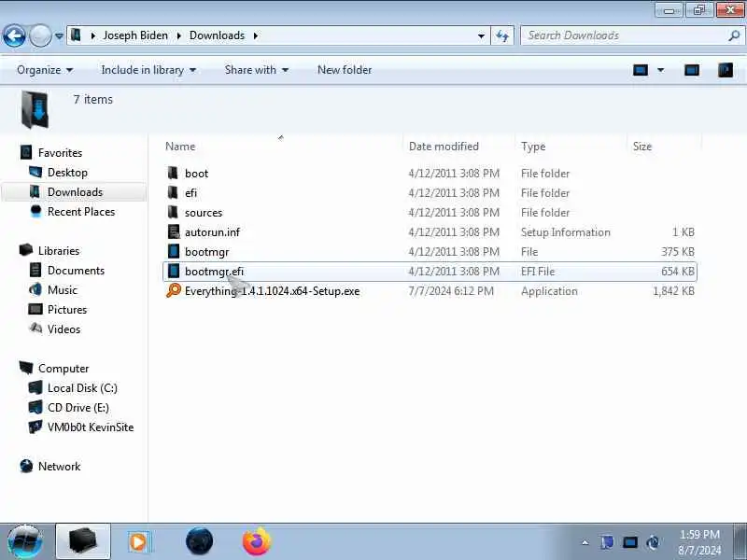Image resolution: width=747 pixels, height=560 pixels.
Task: Click the Downloads breadcrumb in address bar
Action: 217,35
